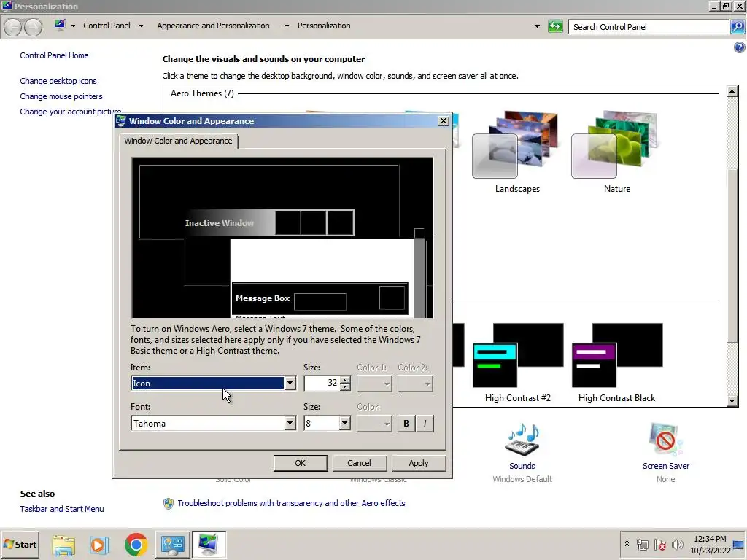
Task: Open the Screen Saver icon
Action: tap(665, 439)
